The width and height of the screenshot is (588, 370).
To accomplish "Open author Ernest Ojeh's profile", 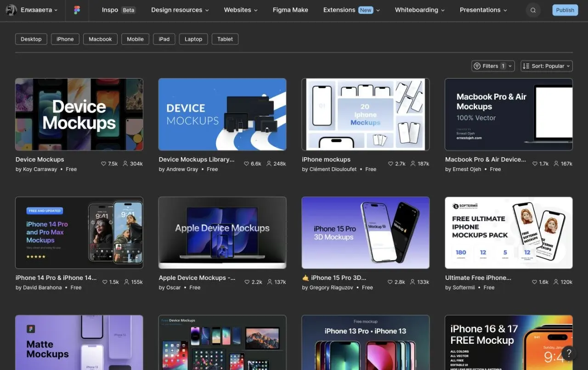I will coord(467,169).
